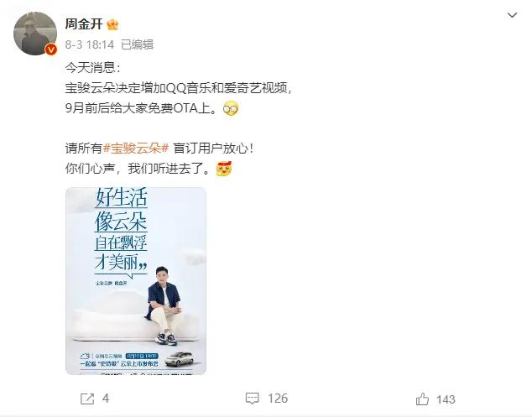
Task: Click 周金开's profile avatar
Action: coord(35,34)
